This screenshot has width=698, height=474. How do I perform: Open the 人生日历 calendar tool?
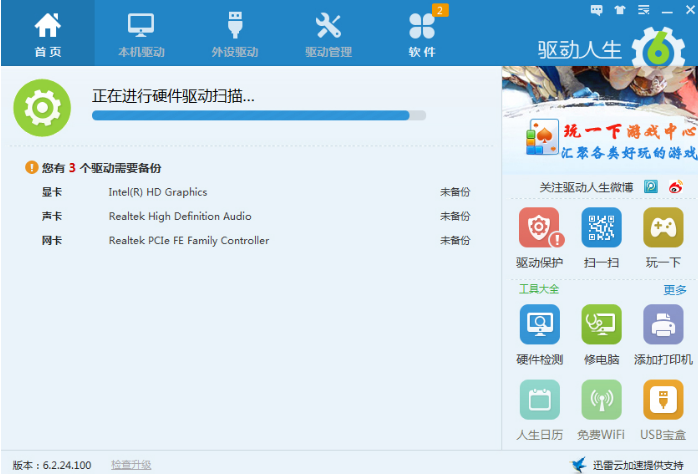point(540,401)
